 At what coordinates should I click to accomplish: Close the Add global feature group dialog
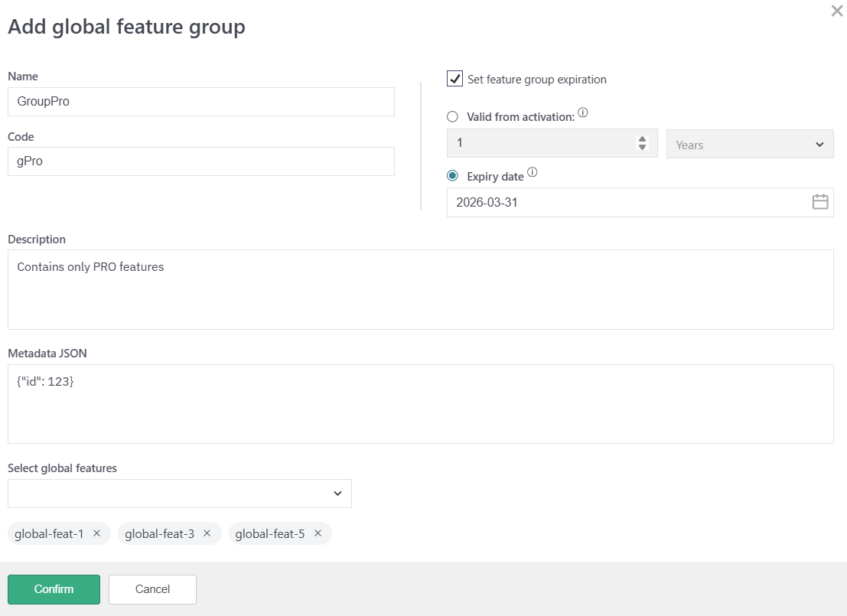(836, 11)
